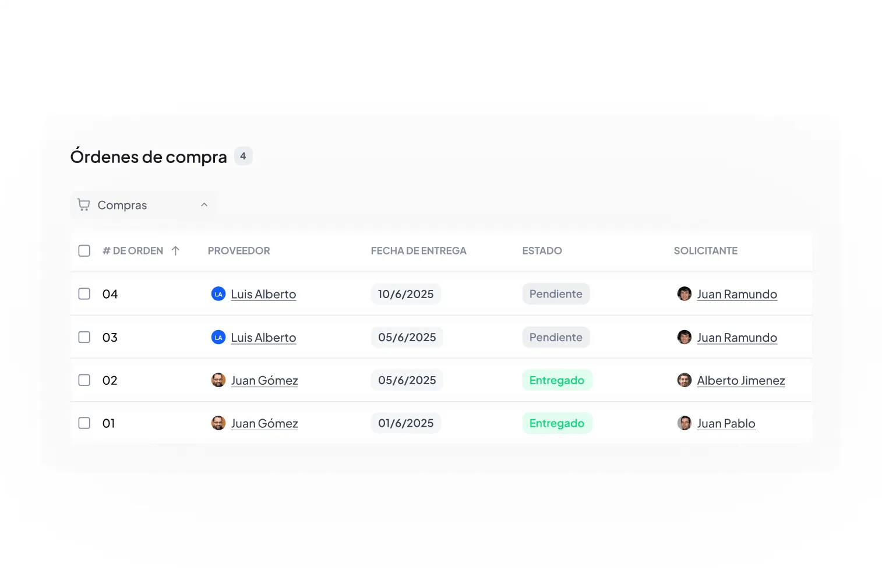Click the FECHA DE ENTREGA column header

click(418, 251)
